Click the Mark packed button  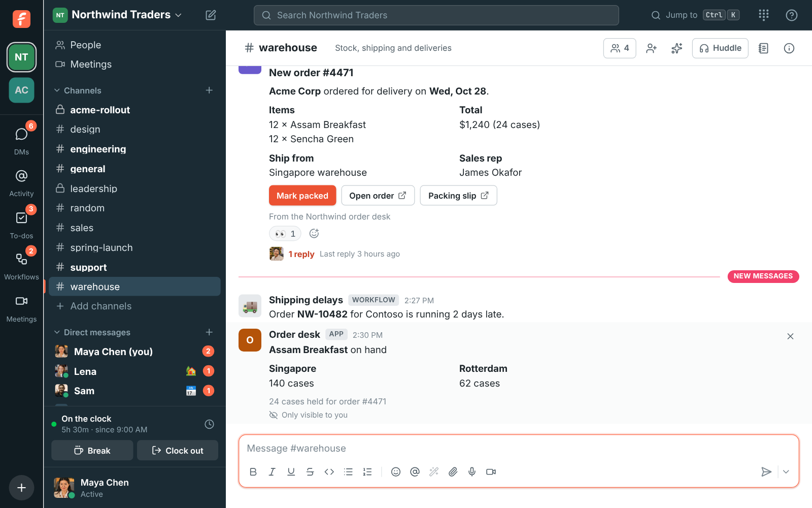pos(302,196)
